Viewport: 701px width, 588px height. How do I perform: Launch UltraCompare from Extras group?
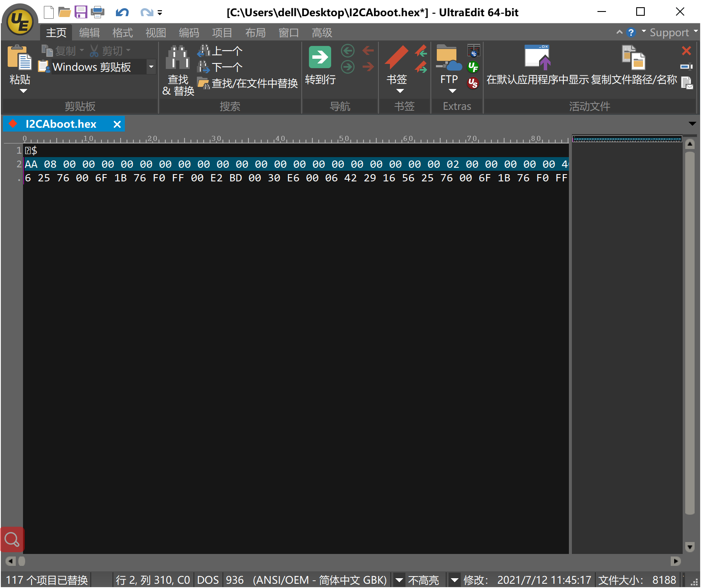[473, 50]
